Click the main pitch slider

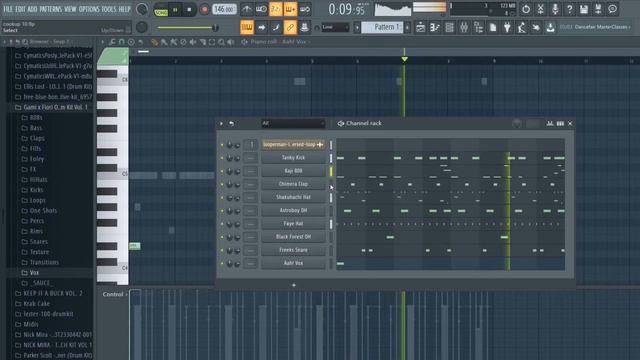coord(188,27)
